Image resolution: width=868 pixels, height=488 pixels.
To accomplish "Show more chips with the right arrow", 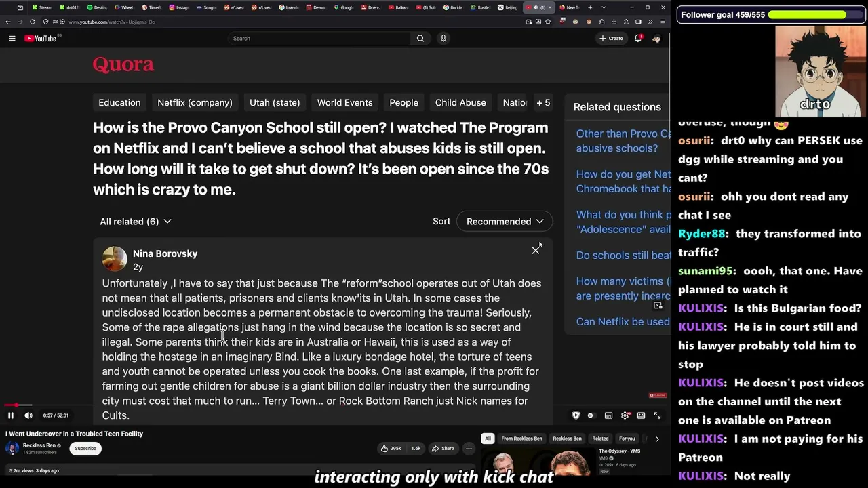I will pos(657,439).
